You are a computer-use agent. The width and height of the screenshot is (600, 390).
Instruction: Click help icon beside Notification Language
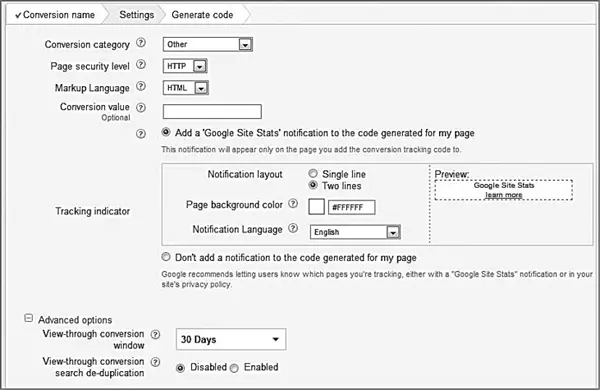293,228
